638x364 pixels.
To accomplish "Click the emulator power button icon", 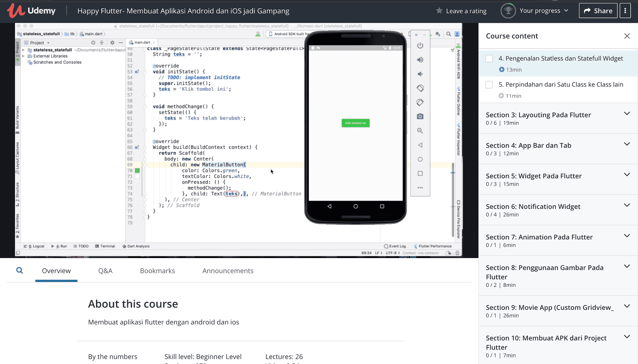I will tap(420, 45).
